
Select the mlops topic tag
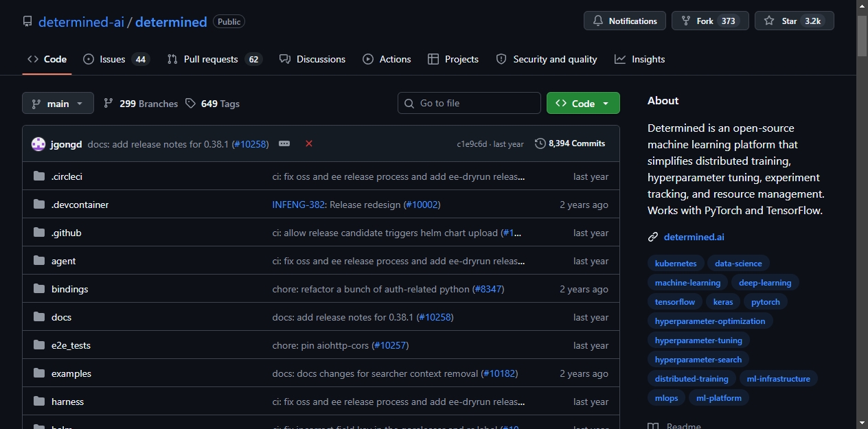click(666, 397)
